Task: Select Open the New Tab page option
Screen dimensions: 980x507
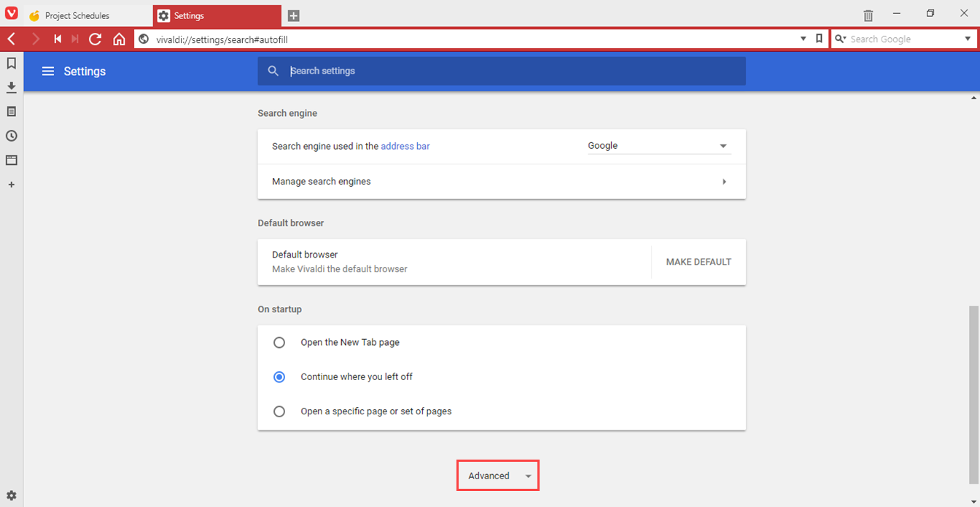Action: click(279, 342)
